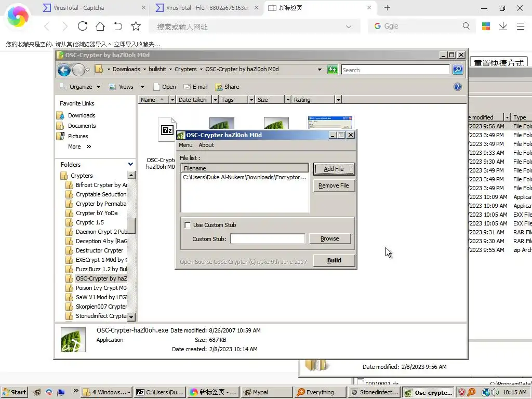Click the Custom Stub text field
Image resolution: width=532 pixels, height=399 pixels.
click(x=268, y=239)
